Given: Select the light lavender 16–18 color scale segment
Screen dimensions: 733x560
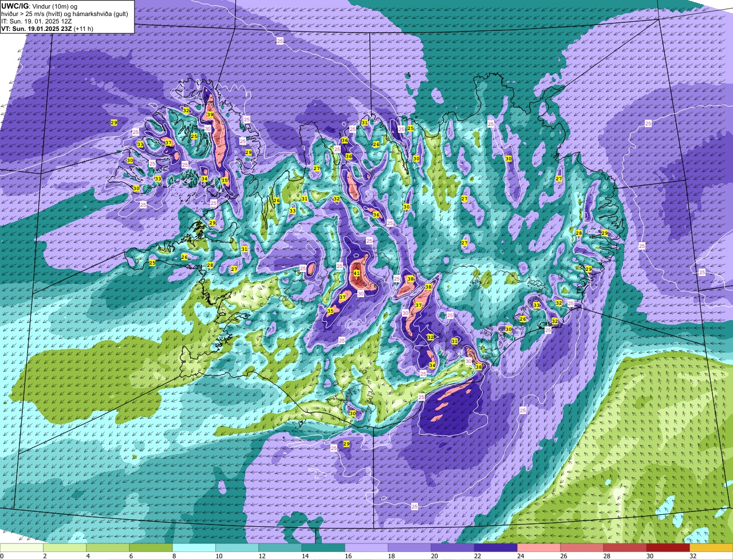Looking at the screenshot, I should point(366,547).
